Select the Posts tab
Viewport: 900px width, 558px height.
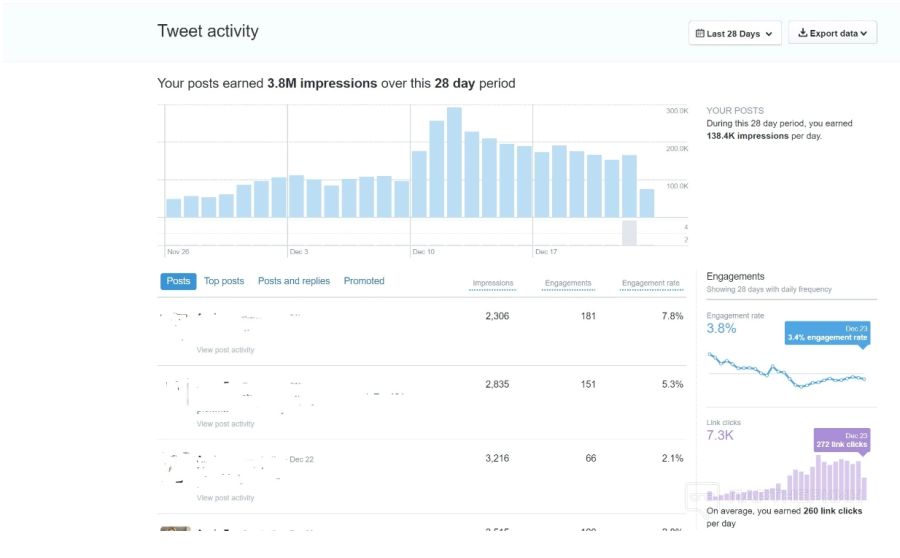(178, 282)
